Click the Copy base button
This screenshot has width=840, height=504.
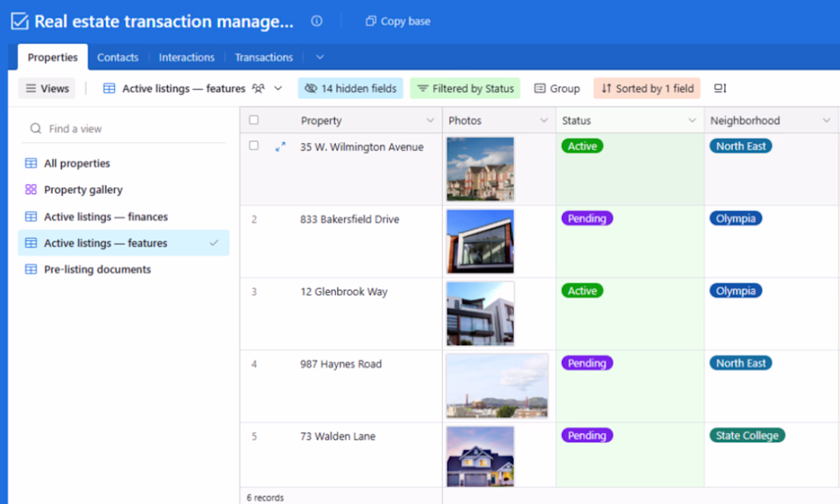click(x=398, y=21)
